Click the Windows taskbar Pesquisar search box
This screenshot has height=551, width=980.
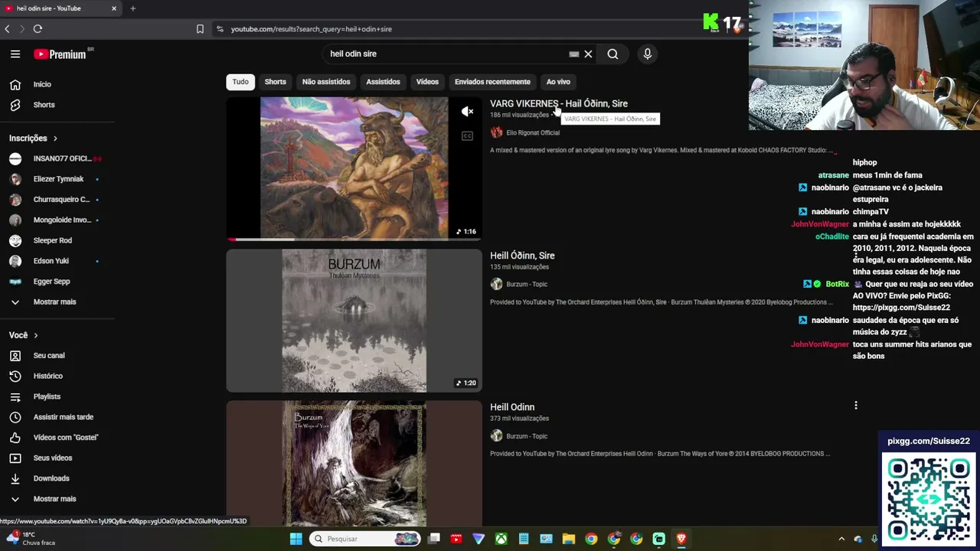366,539
